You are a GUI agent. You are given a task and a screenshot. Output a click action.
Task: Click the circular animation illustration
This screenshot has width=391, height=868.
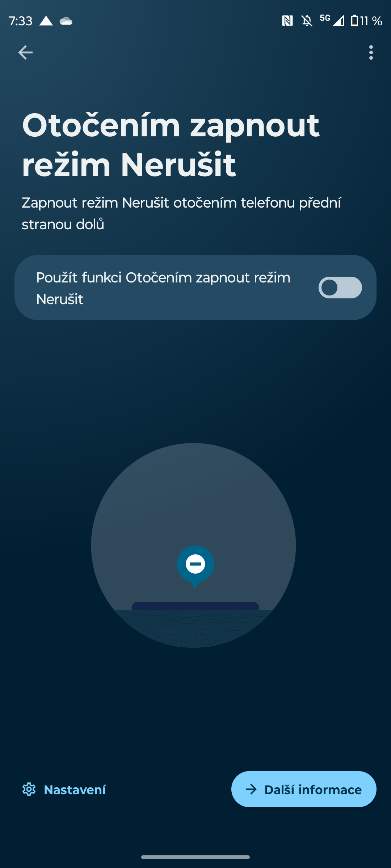pos(193,545)
